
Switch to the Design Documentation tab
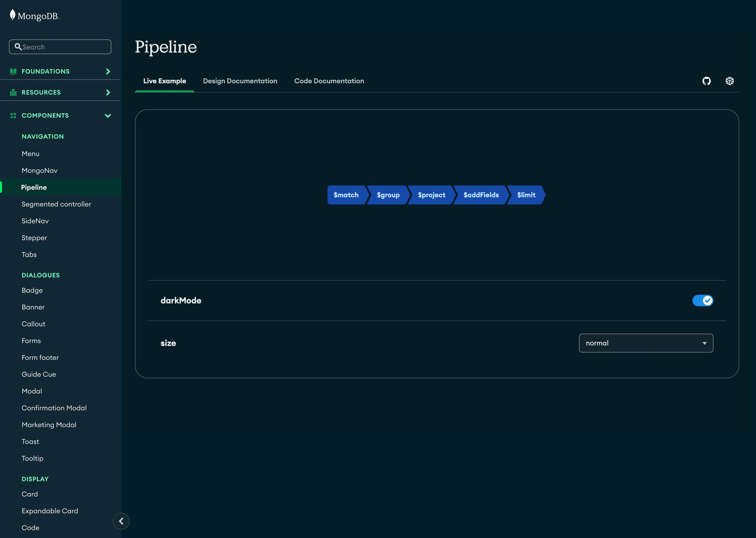(240, 81)
